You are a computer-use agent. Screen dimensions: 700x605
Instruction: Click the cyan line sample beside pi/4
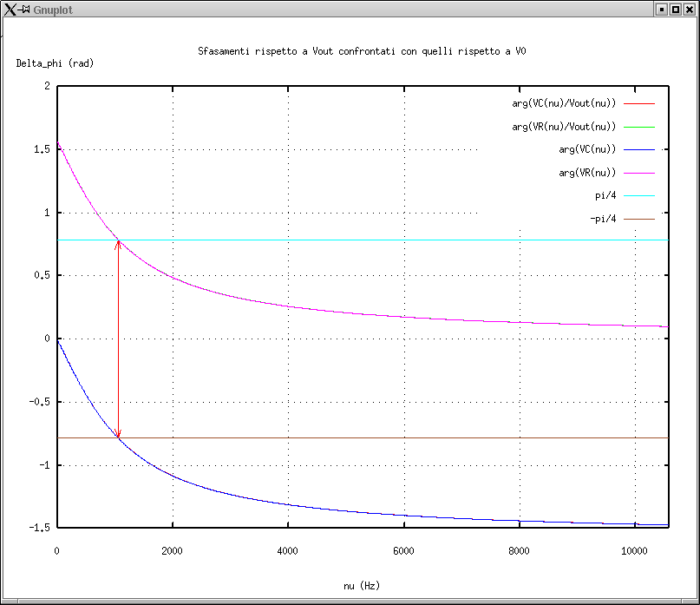(x=638, y=196)
